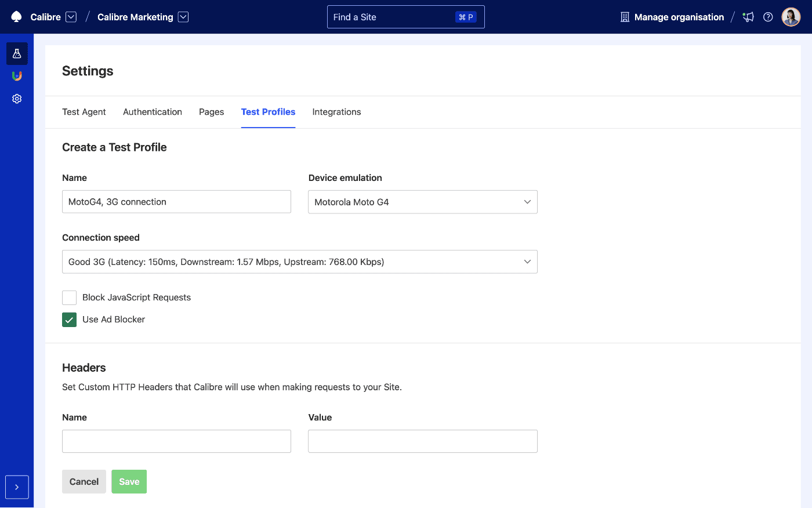
Task: Save the new test profile
Action: pyautogui.click(x=129, y=481)
